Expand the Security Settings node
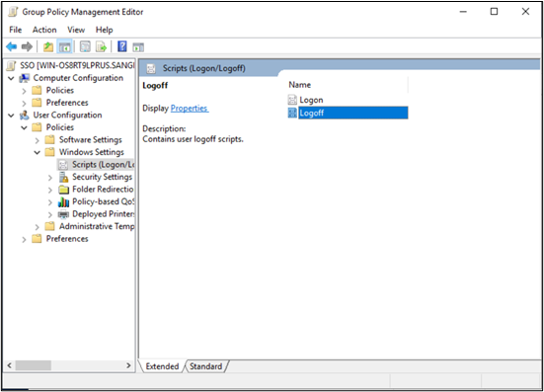Viewport: 544px width, 392px height. [x=50, y=178]
